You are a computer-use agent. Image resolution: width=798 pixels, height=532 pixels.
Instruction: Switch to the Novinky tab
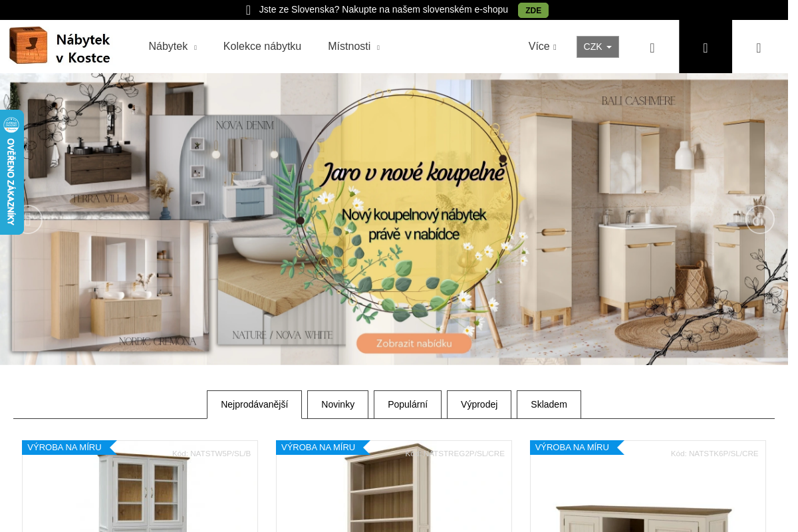338,404
